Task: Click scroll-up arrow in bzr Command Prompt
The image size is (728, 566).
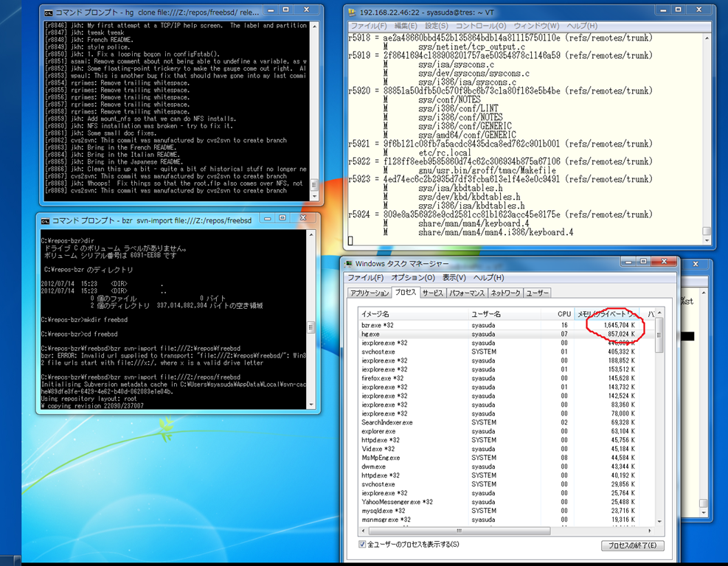Action: [x=311, y=235]
